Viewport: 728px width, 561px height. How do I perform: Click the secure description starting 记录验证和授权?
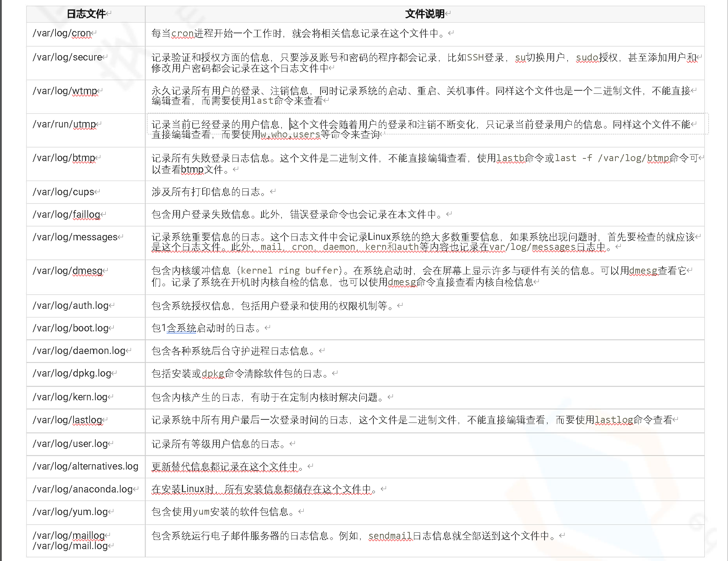click(x=424, y=62)
